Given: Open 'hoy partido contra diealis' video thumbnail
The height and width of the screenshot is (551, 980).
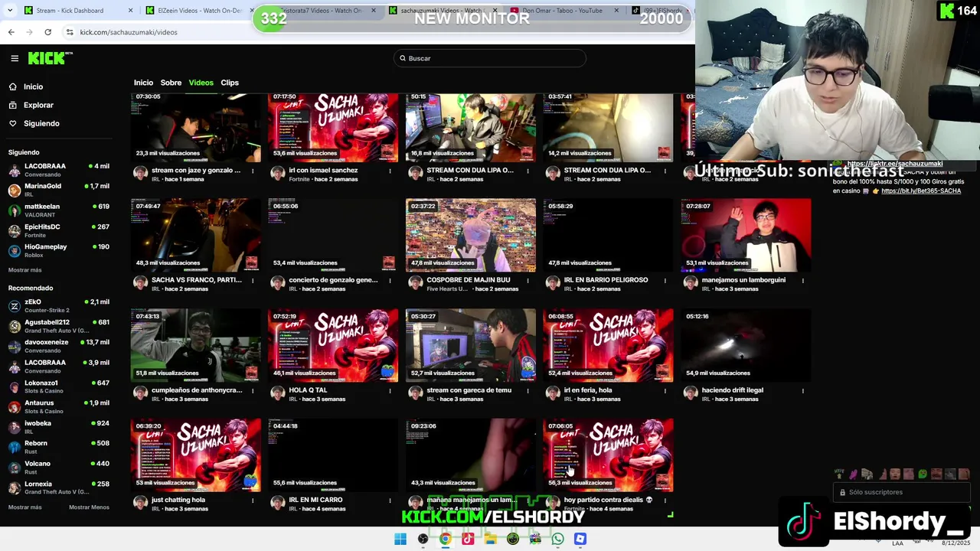Looking at the screenshot, I should (608, 455).
